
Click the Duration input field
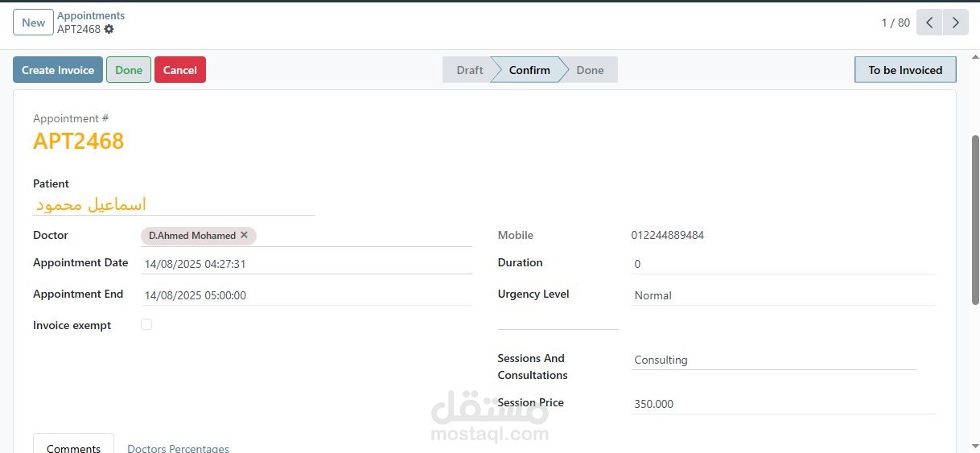[x=784, y=264]
